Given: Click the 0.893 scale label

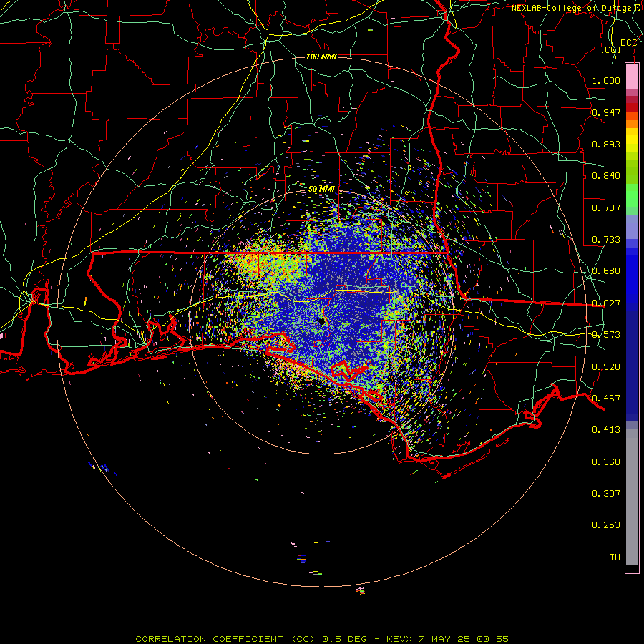Looking at the screenshot, I should click(606, 144).
